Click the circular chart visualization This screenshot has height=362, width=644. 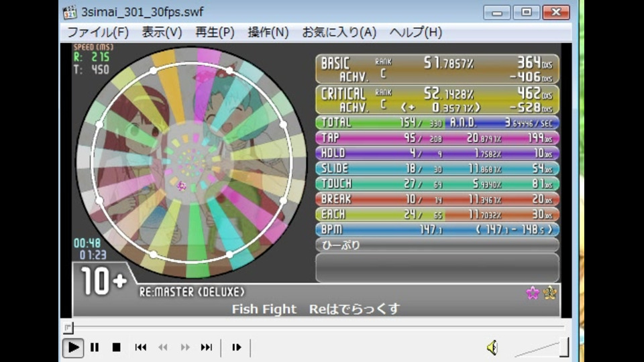point(191,162)
